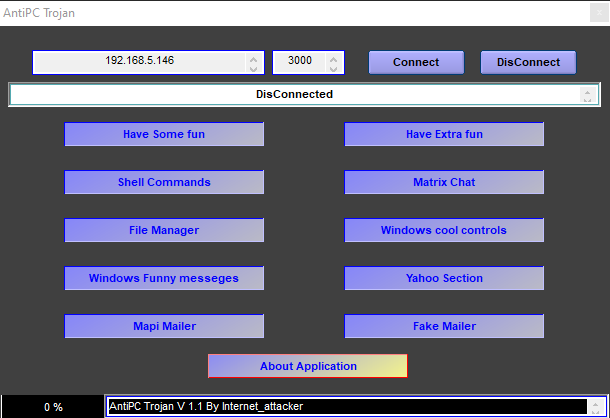Image resolution: width=610 pixels, height=418 pixels.
Task: Click the up arrow on the port field
Action: 334,57
